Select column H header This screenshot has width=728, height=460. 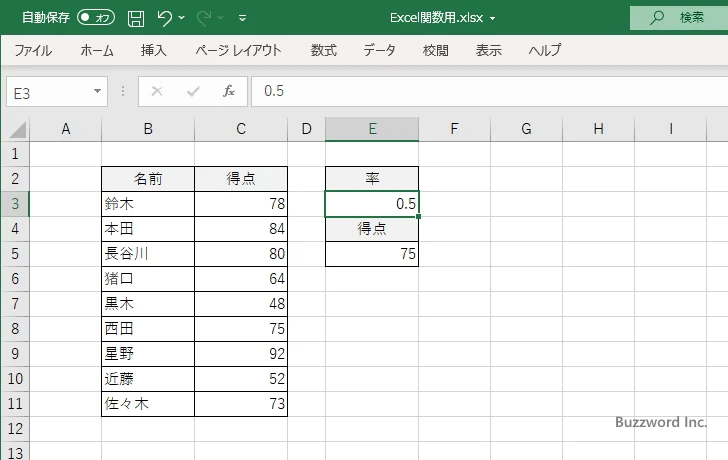click(x=598, y=129)
